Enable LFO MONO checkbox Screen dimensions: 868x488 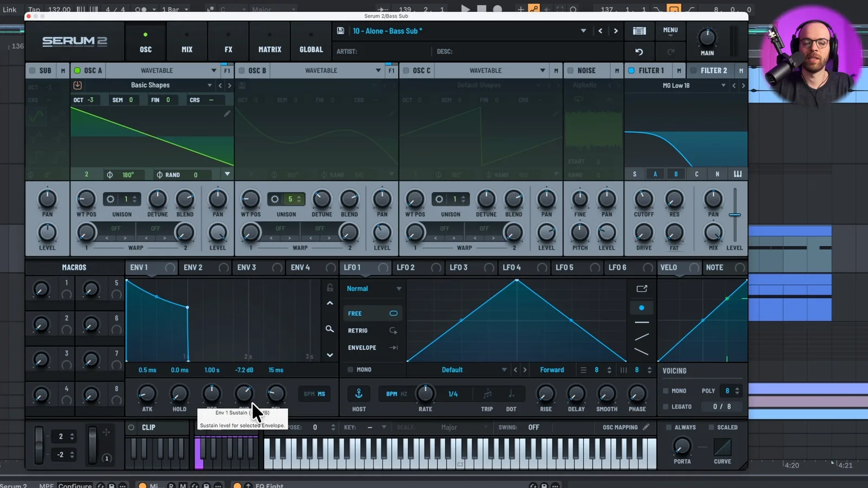pyautogui.click(x=350, y=369)
